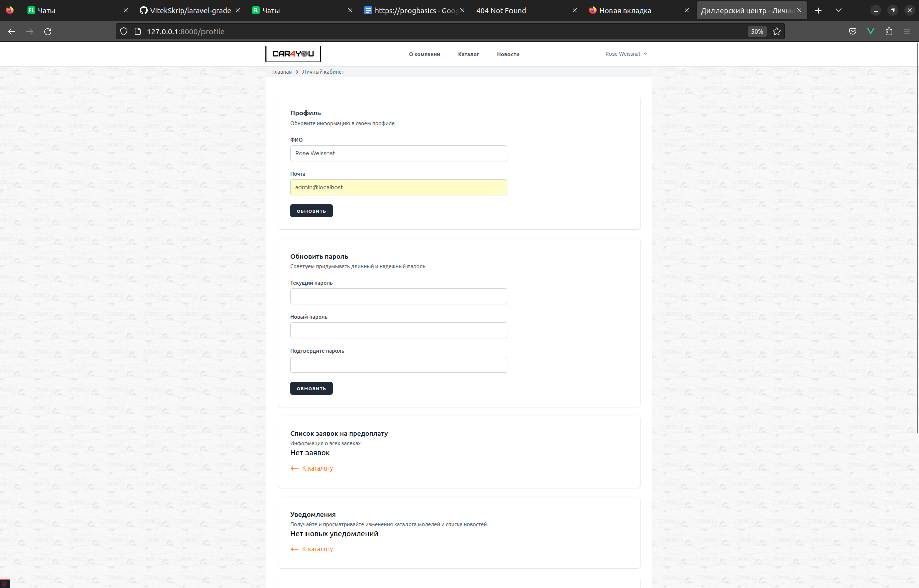Close the progbasics Google Docs tab
This screenshot has height=588, width=919.
[462, 10]
